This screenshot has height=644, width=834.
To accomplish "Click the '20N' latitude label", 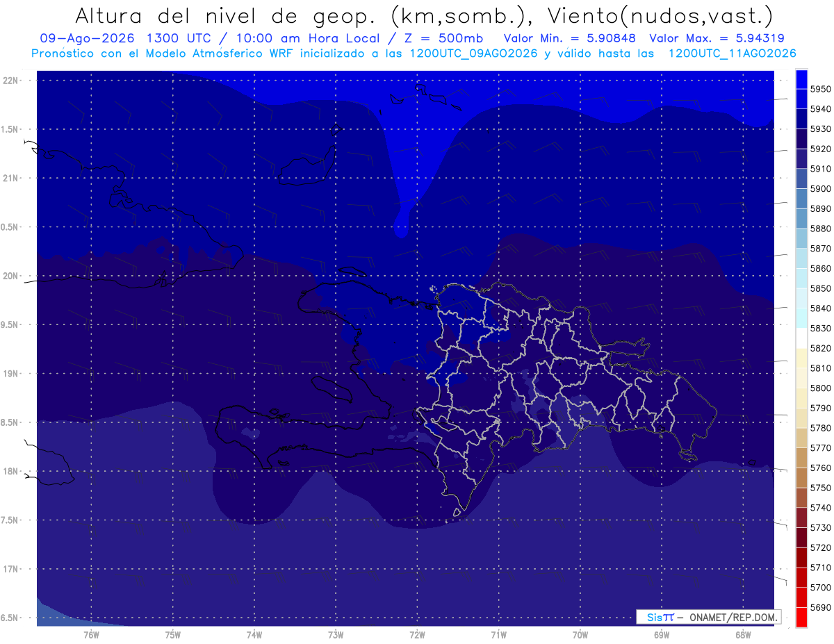I will click(x=10, y=276).
